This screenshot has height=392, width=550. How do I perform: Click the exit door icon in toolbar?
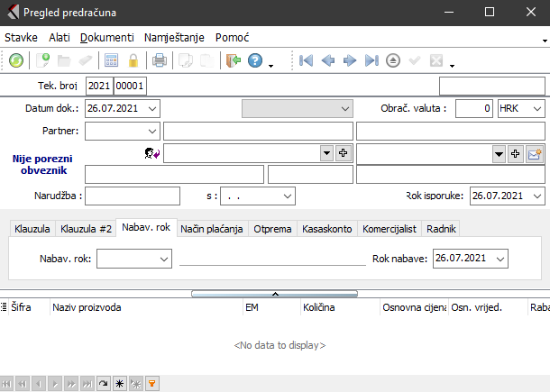234,61
